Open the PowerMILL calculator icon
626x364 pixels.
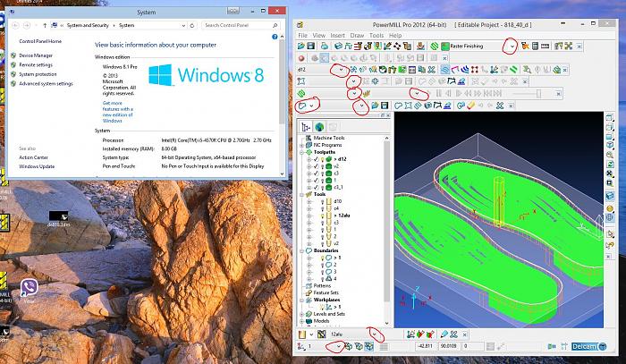coord(536,47)
